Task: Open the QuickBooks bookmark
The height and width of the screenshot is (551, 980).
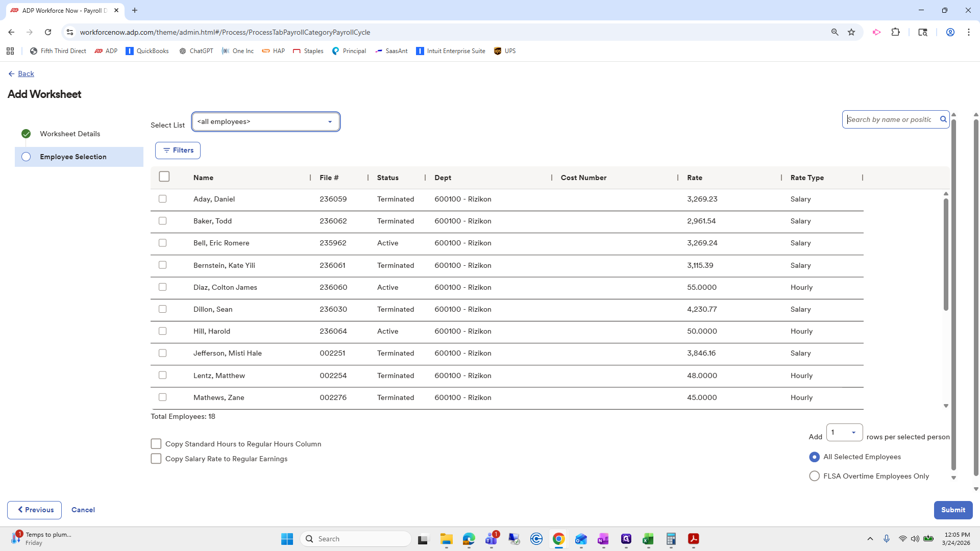Action: (x=147, y=51)
